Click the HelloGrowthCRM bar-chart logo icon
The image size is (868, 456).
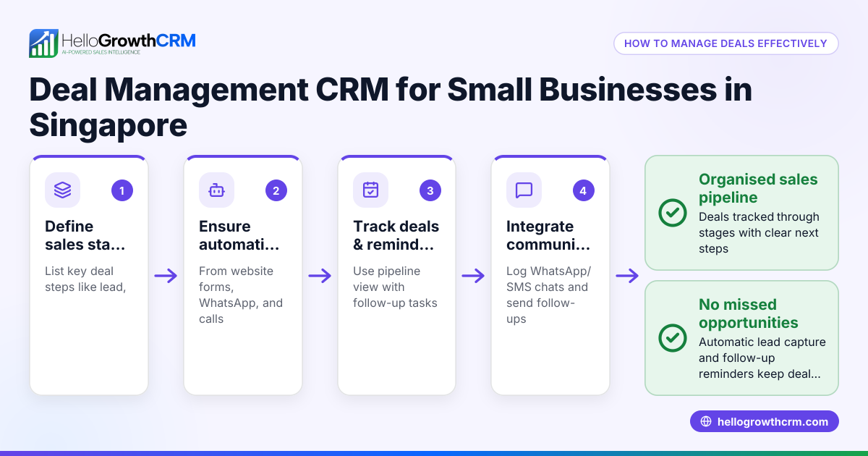pos(43,43)
